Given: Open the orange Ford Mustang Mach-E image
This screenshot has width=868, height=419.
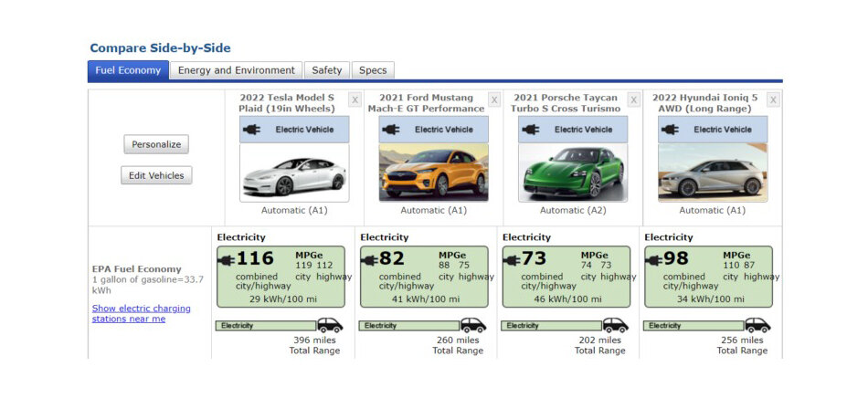Looking at the screenshot, I should pos(433,173).
